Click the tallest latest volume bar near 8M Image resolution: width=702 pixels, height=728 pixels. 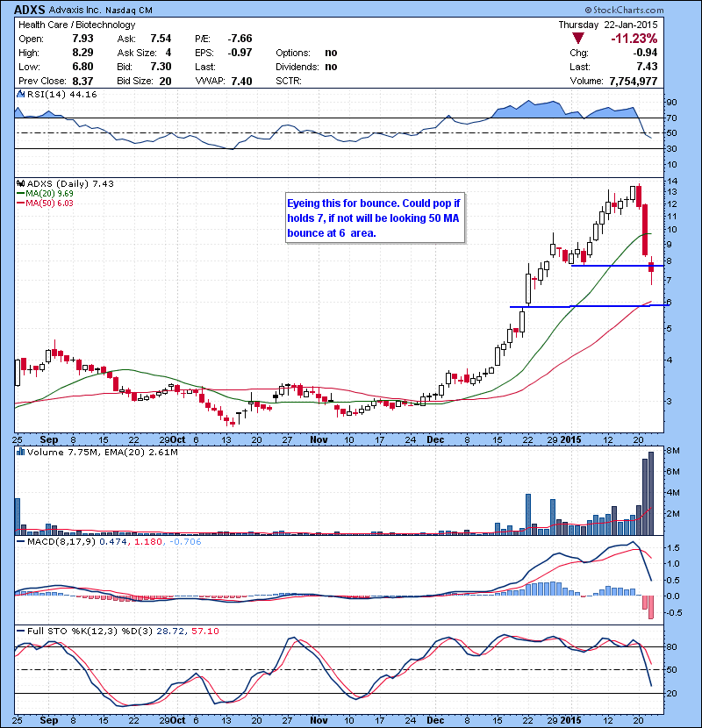click(x=651, y=494)
